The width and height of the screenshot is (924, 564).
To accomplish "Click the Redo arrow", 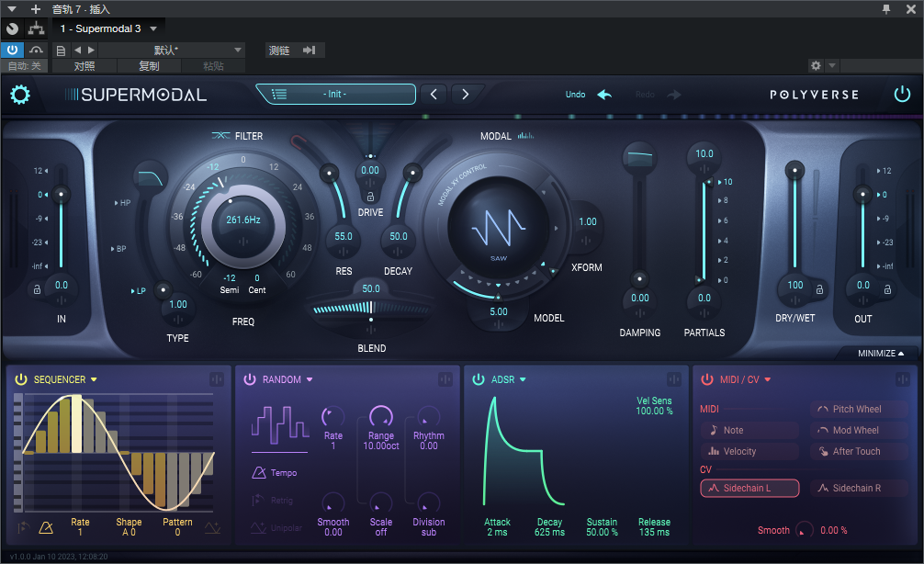I will (x=674, y=95).
